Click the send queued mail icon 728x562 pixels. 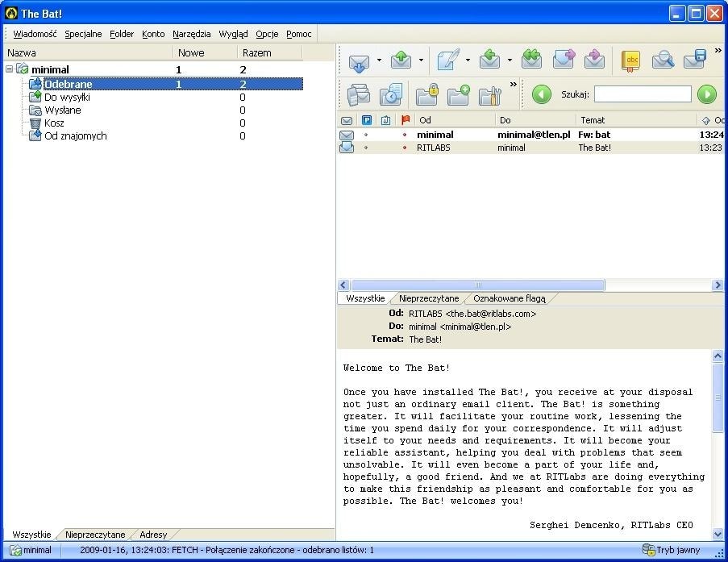point(401,60)
